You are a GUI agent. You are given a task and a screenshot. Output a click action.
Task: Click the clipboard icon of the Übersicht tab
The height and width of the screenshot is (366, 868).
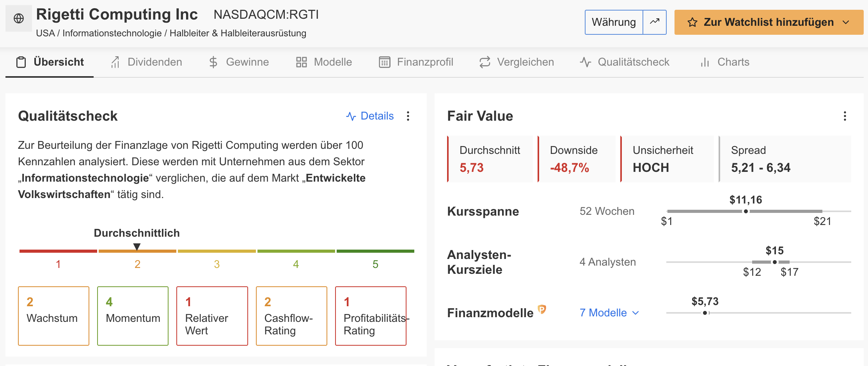pyautogui.click(x=21, y=62)
